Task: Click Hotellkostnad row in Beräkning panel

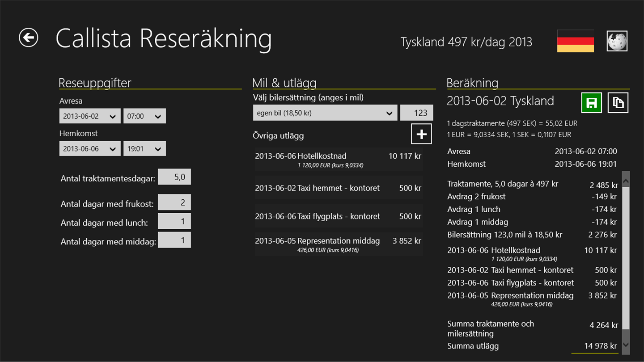Action: (532, 253)
